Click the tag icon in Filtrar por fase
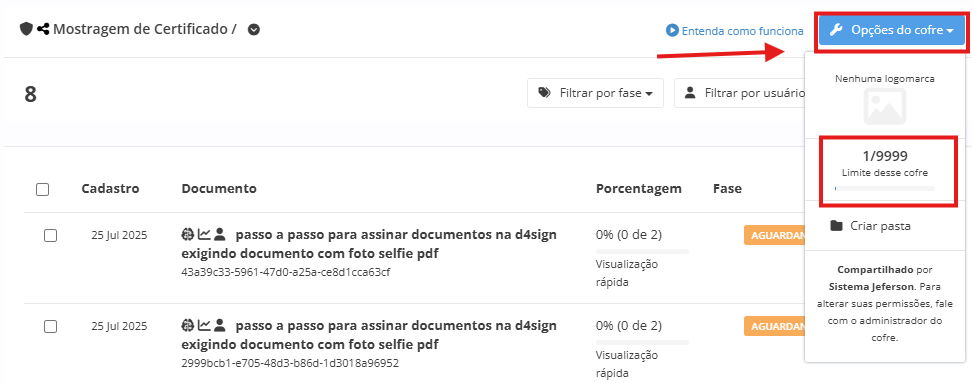Screen dimensions: 972x383 pos(545,94)
